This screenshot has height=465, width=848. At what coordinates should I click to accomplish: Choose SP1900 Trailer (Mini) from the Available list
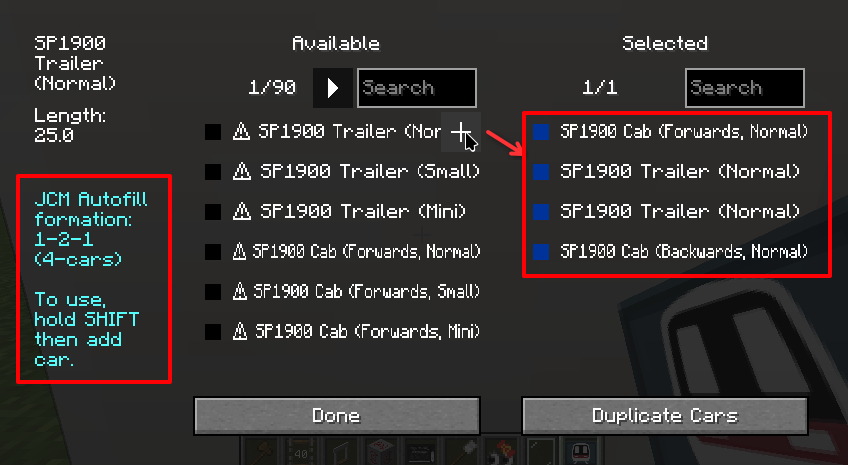tap(342, 211)
